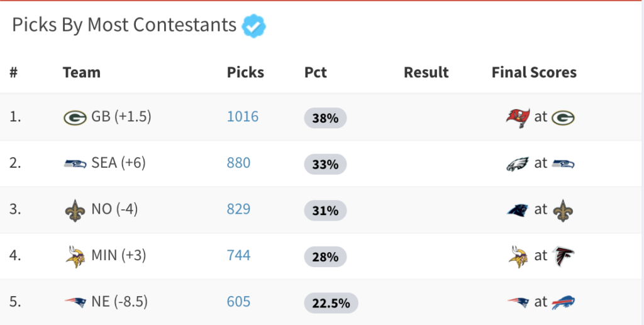The image size is (644, 325).
Task: Click the Patriots logo beside NE (-8.5)
Action: coord(75,303)
